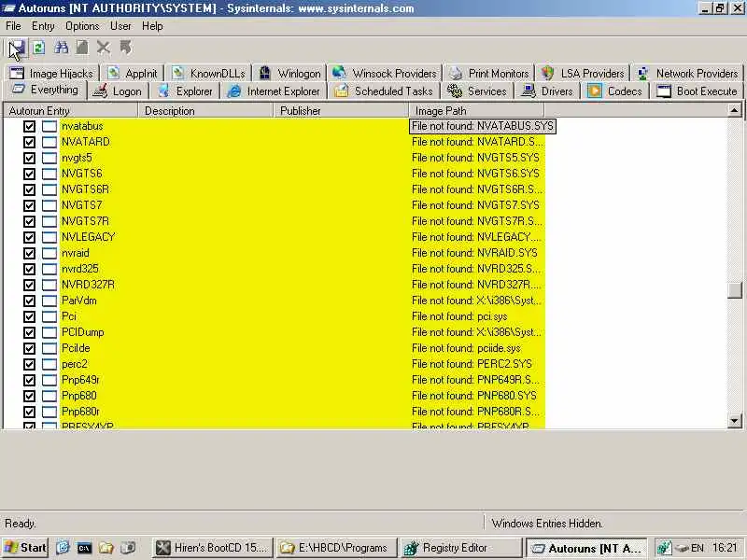The width and height of the screenshot is (747, 560).
Task: Click the Internet Explorer quick launch icon
Action: pyautogui.click(x=63, y=548)
